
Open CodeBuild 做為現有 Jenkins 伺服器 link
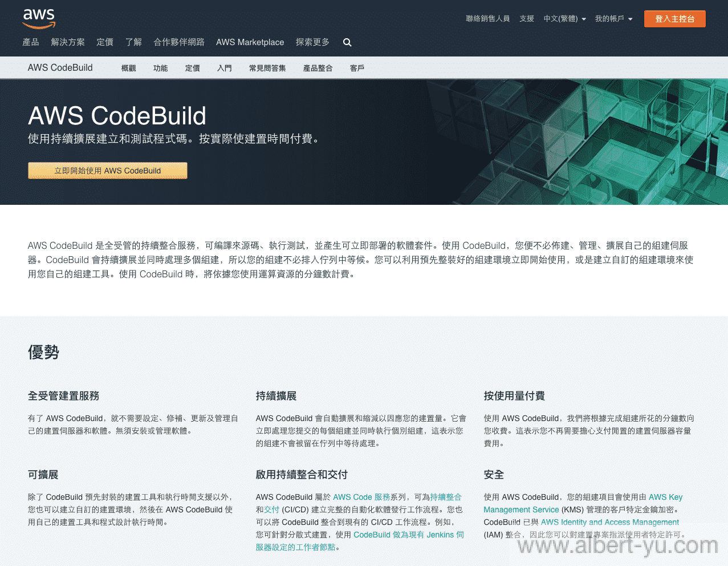coord(360,541)
